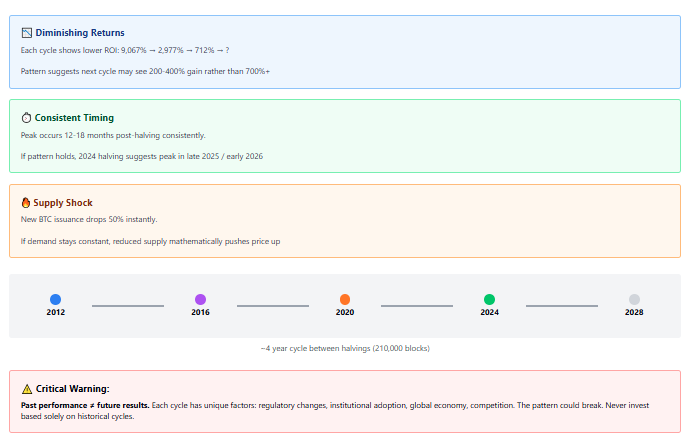This screenshot has width=689, height=441.
Task: Click the Critical Warning heading
Action: pos(72,389)
